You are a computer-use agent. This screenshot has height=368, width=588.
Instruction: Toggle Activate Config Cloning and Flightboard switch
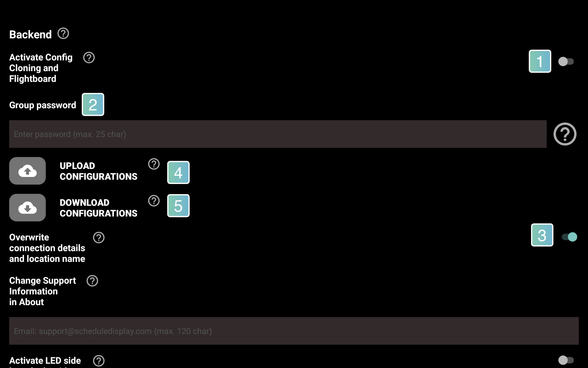[x=567, y=61]
